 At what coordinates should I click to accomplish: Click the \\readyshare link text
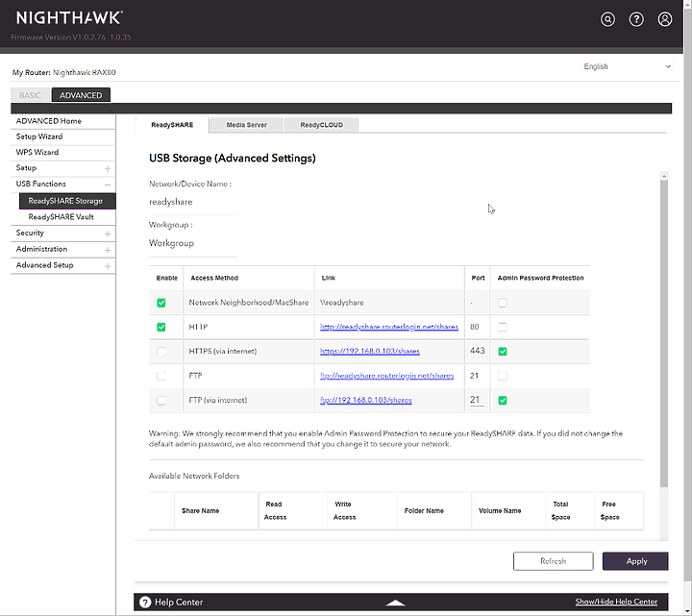(342, 303)
